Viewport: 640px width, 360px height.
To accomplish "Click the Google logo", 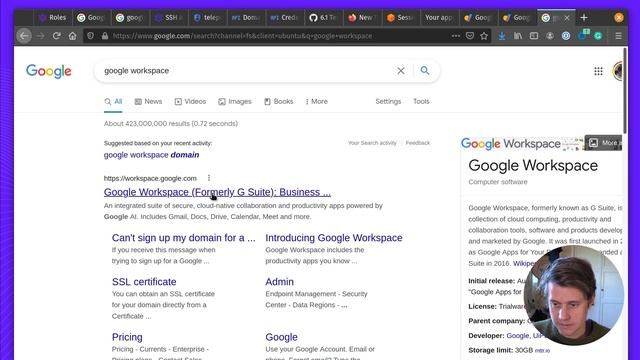I will coord(49,71).
